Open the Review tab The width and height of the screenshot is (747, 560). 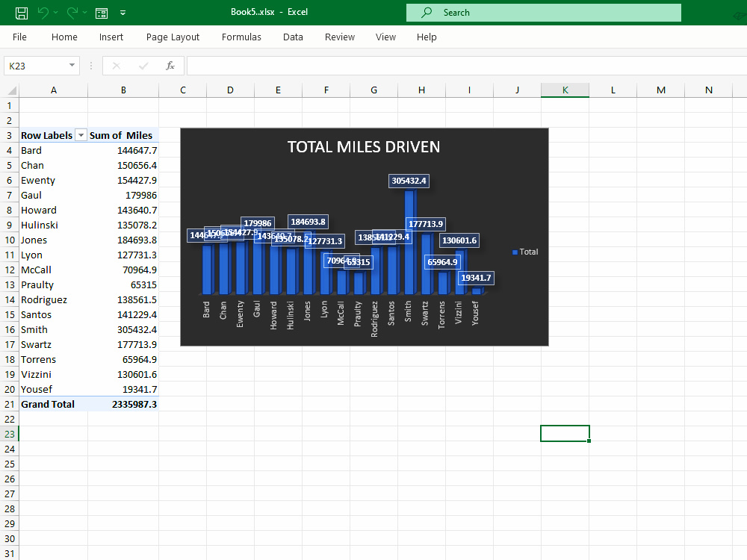click(340, 37)
